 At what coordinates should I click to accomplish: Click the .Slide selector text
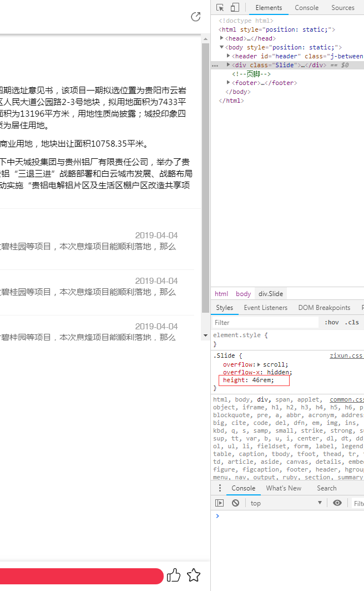(224, 355)
